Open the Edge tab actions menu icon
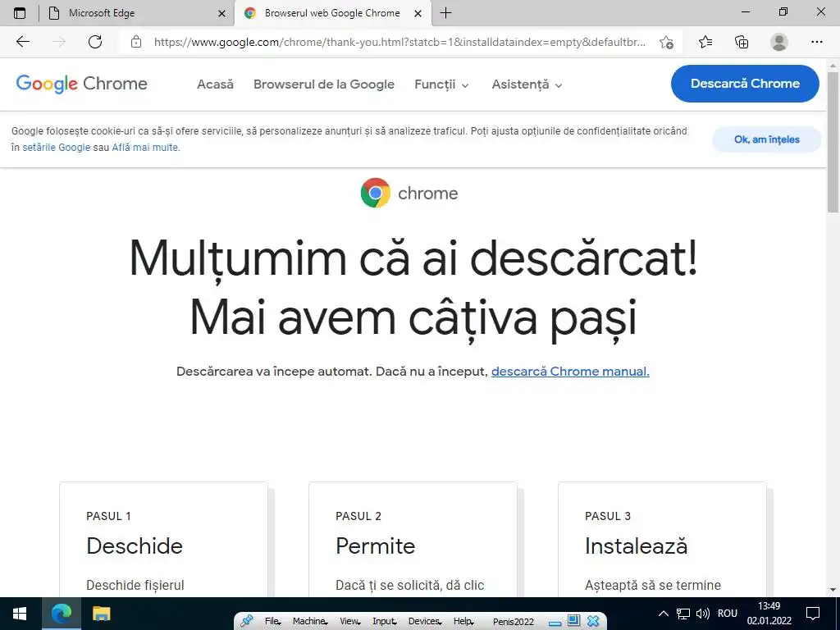Viewport: 840px width, 630px height. (x=20, y=13)
